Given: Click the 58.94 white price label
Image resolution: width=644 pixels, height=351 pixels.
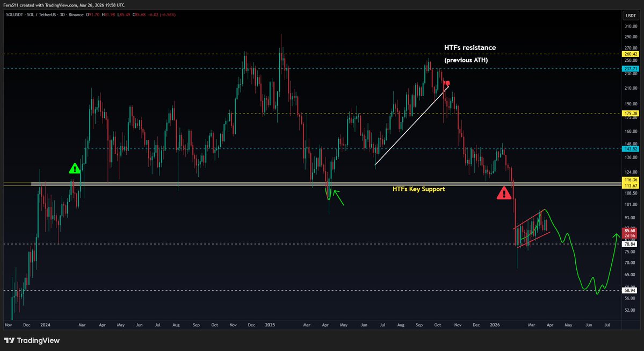Looking at the screenshot, I should [x=630, y=290].
